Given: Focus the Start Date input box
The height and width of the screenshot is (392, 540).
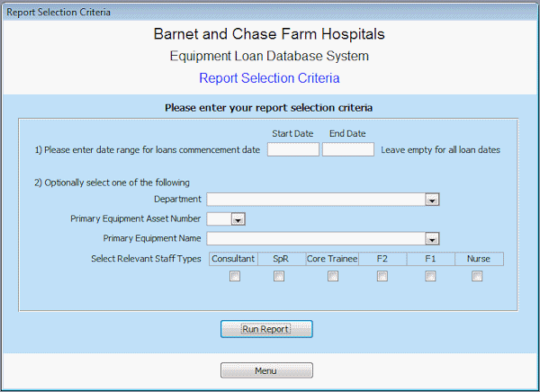Looking at the screenshot, I should click(x=293, y=149).
